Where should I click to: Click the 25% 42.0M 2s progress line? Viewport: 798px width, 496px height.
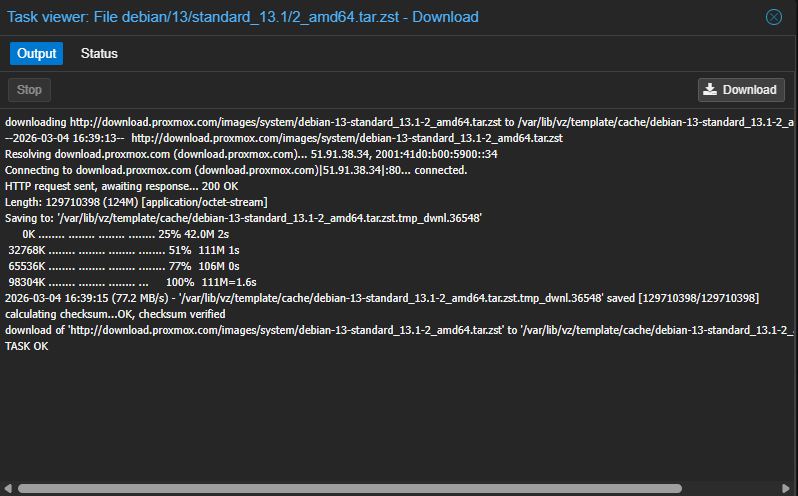pyautogui.click(x=125, y=234)
